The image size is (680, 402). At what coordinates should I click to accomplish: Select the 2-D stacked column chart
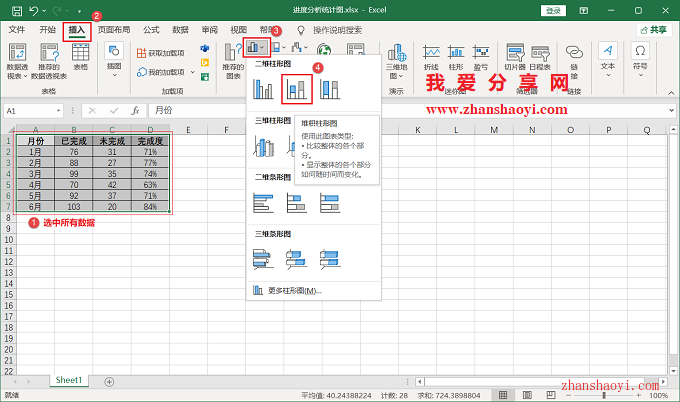coord(297,89)
